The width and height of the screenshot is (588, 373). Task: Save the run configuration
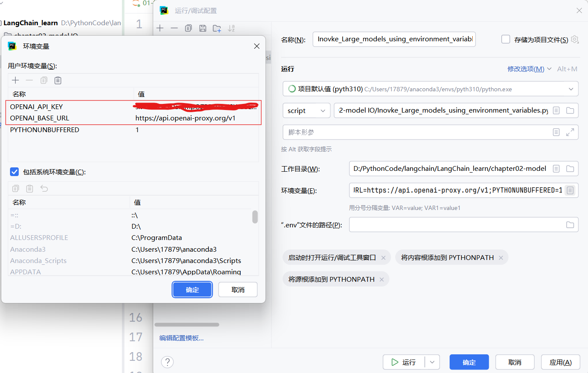[x=202, y=28]
